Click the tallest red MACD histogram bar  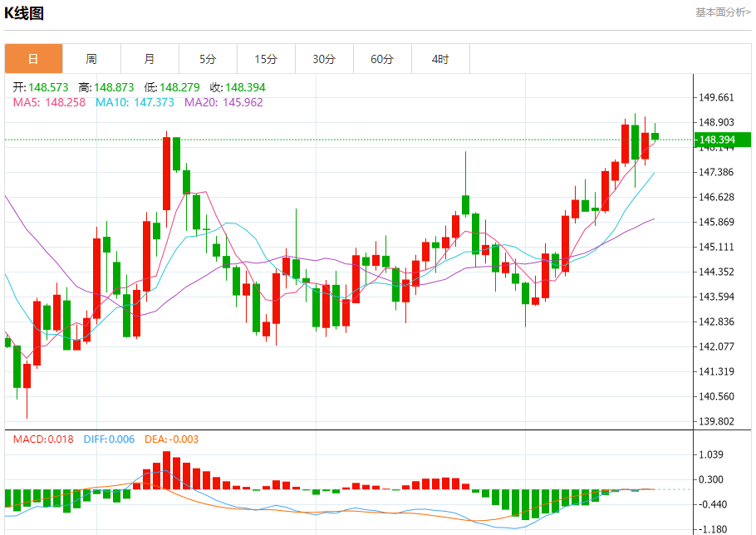(166, 470)
